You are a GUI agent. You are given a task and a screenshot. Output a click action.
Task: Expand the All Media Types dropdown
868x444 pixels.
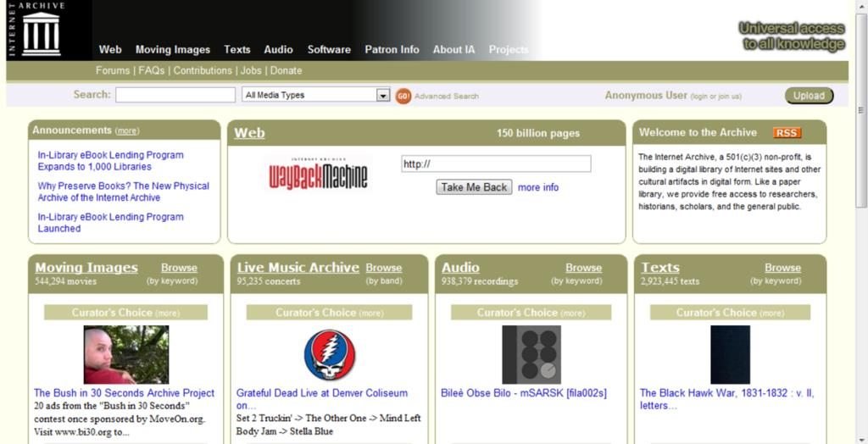(316, 95)
